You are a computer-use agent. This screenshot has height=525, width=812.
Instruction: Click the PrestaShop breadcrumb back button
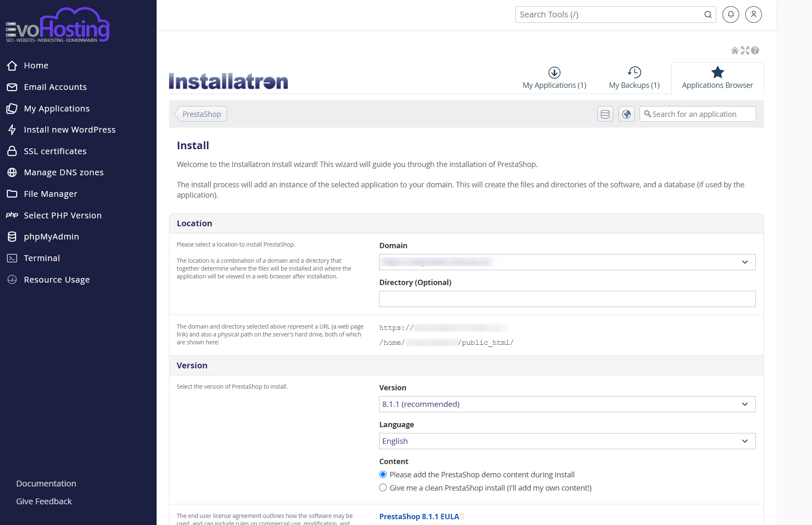[x=201, y=114]
